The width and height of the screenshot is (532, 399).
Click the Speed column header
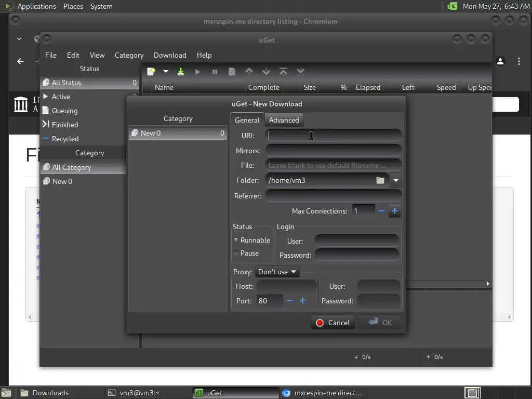coord(446,87)
